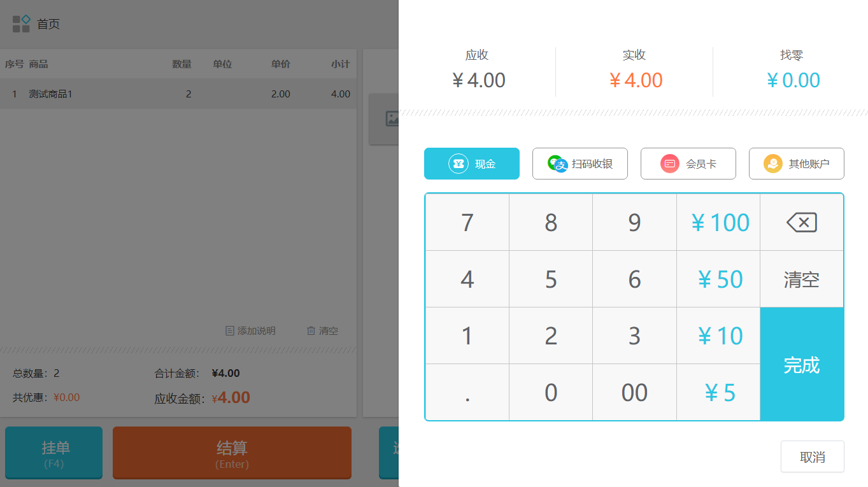This screenshot has height=487, width=868.
Task: Select the cash (现金) payment method
Action: pos(472,164)
